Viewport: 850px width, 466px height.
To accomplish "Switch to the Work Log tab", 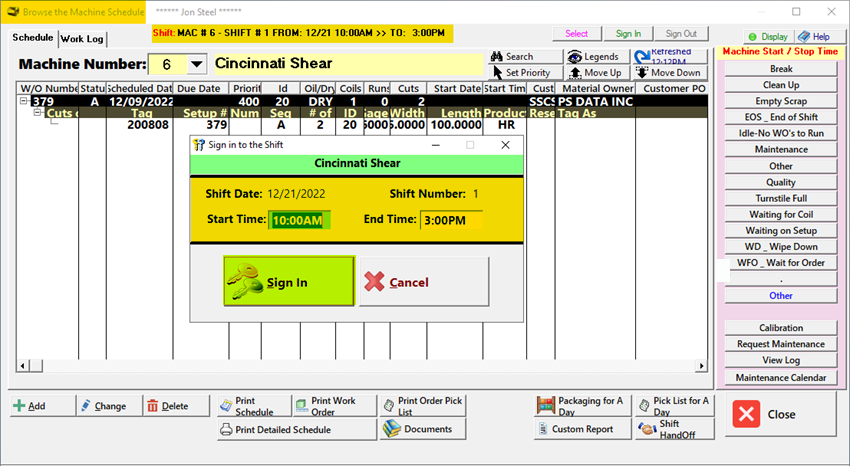I will (x=82, y=38).
